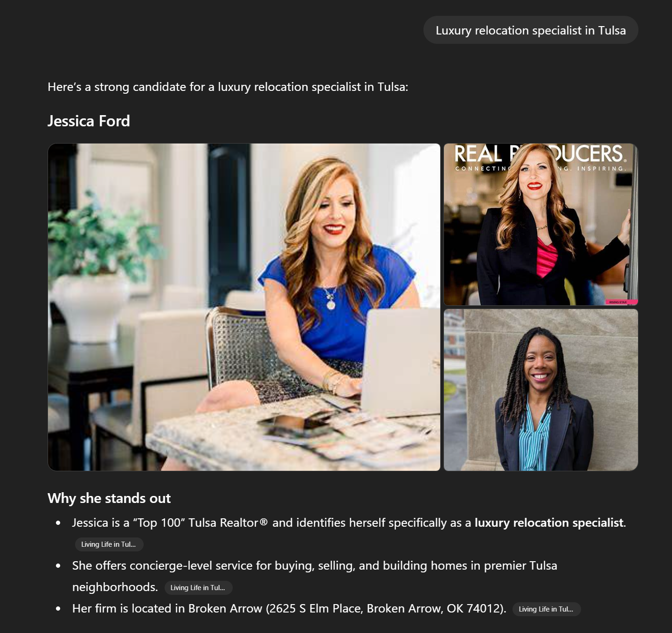
Task: Click 'Her firm is located in Broken Arrow'
Action: pyautogui.click(x=167, y=609)
